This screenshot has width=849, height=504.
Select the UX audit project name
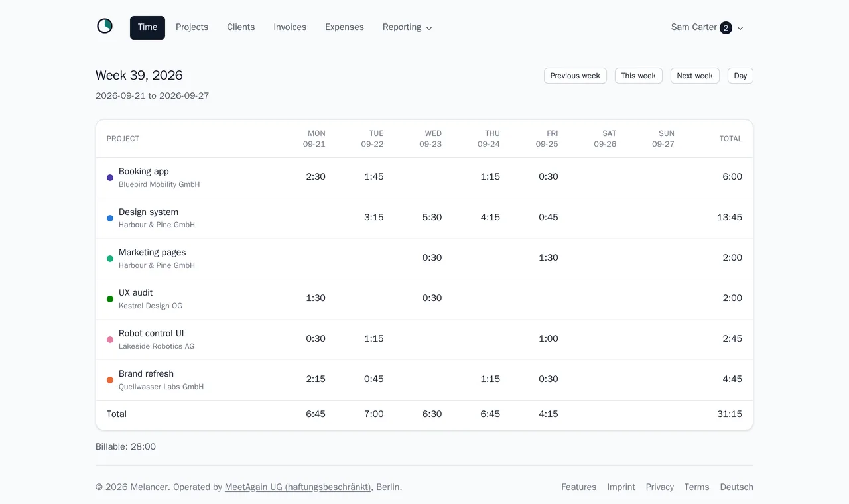click(x=135, y=293)
